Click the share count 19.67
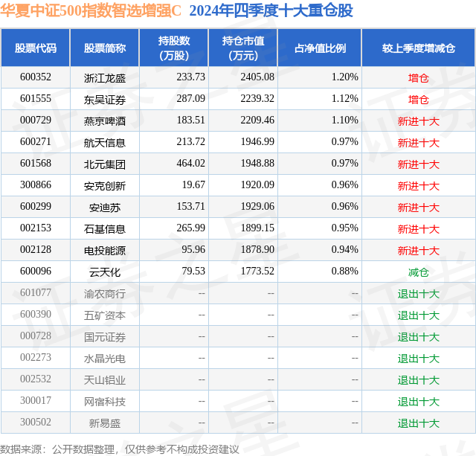Screen dimensions: 476x456 193,185
